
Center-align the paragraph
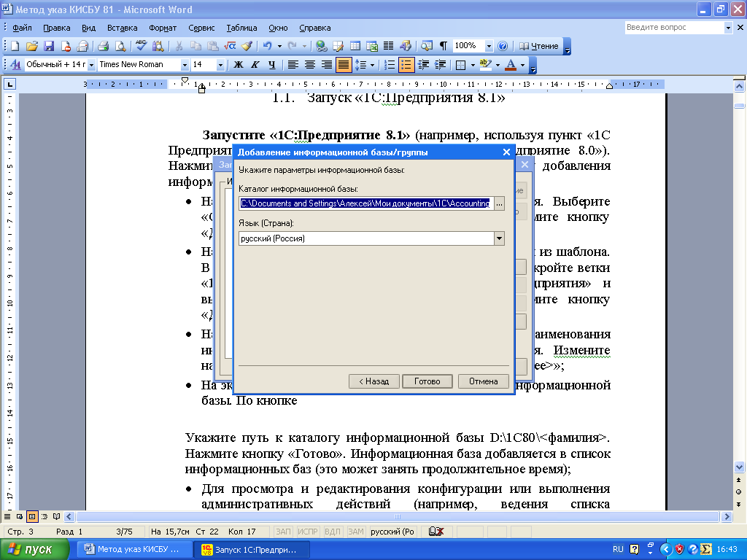pos(309,64)
